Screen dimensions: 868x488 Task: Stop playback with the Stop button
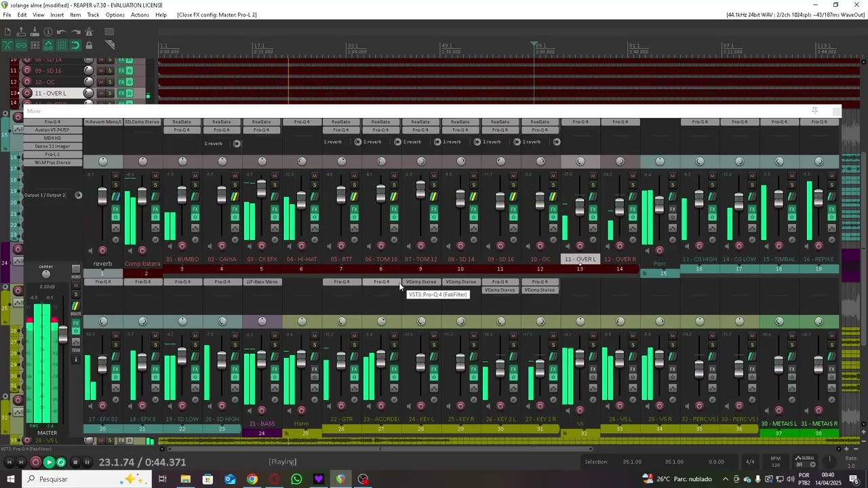click(75, 462)
